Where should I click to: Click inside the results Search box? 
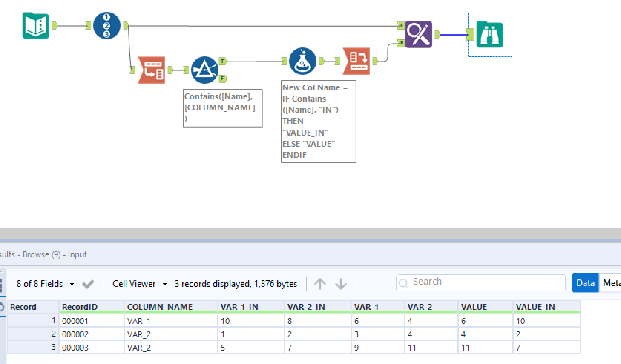[x=480, y=282]
